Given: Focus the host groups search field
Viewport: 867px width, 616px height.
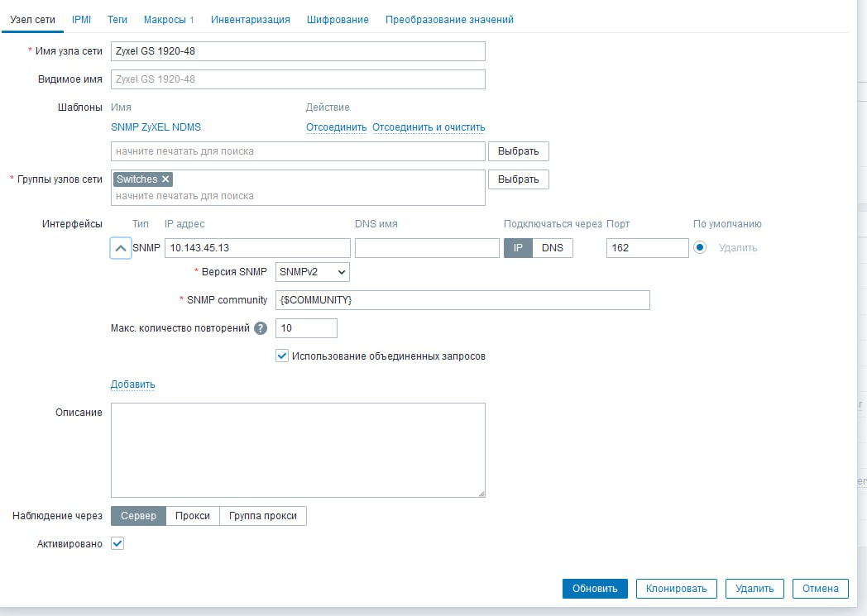Looking at the screenshot, I should point(298,196).
